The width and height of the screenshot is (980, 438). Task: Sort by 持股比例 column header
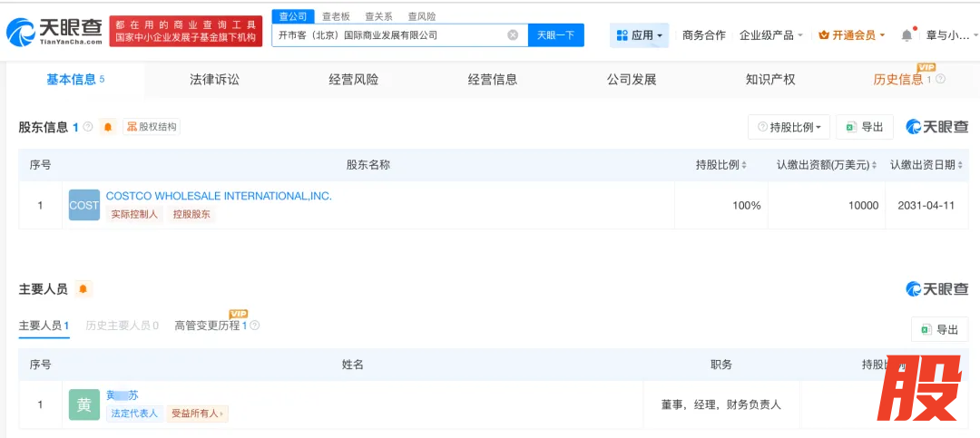721,165
